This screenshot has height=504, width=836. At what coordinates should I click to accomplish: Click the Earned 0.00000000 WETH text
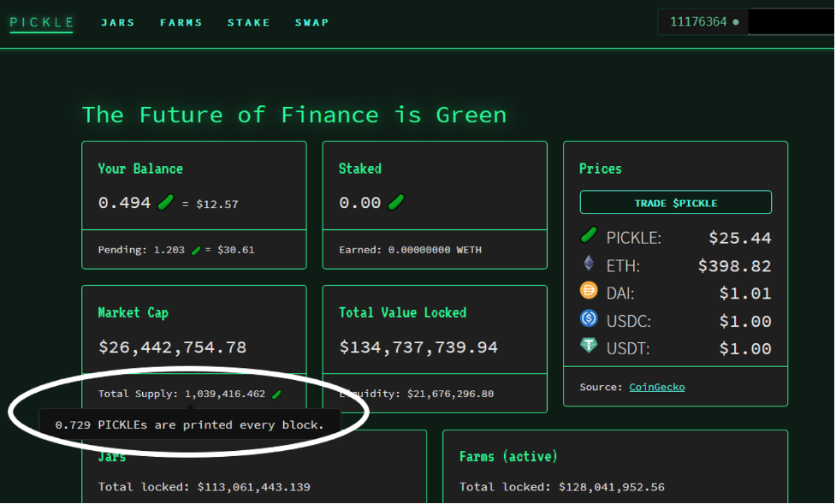[410, 250]
